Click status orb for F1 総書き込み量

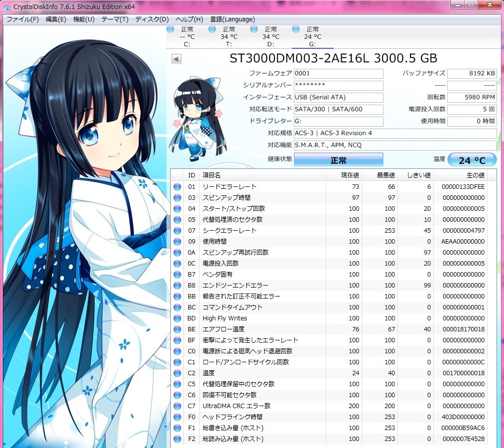pyautogui.click(x=177, y=428)
